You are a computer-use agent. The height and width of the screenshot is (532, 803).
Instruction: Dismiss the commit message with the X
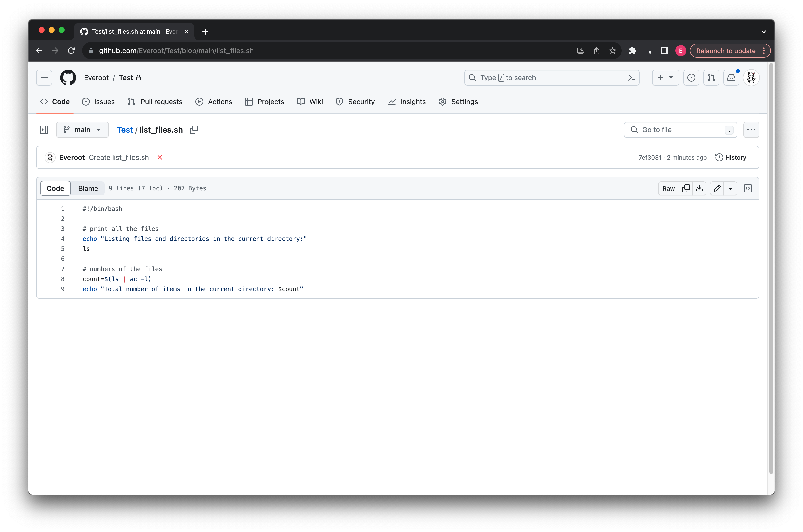pos(160,157)
